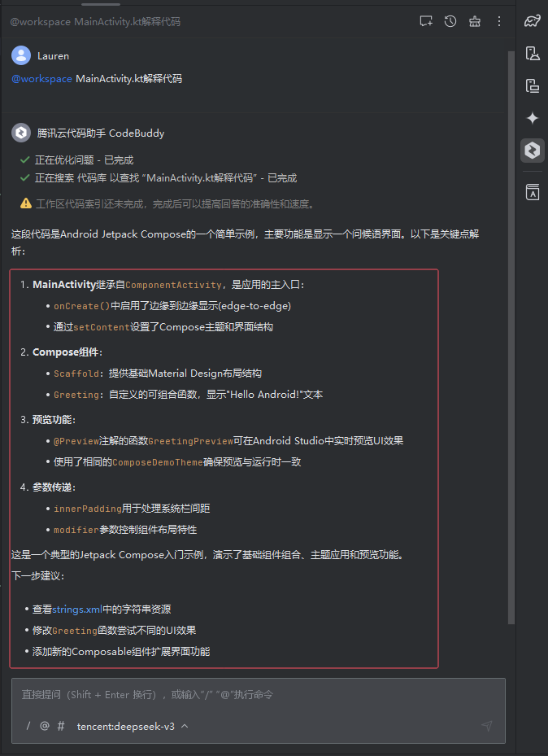The height and width of the screenshot is (756, 548).
Task: Clear the current conversation
Action: pyautogui.click(x=475, y=21)
